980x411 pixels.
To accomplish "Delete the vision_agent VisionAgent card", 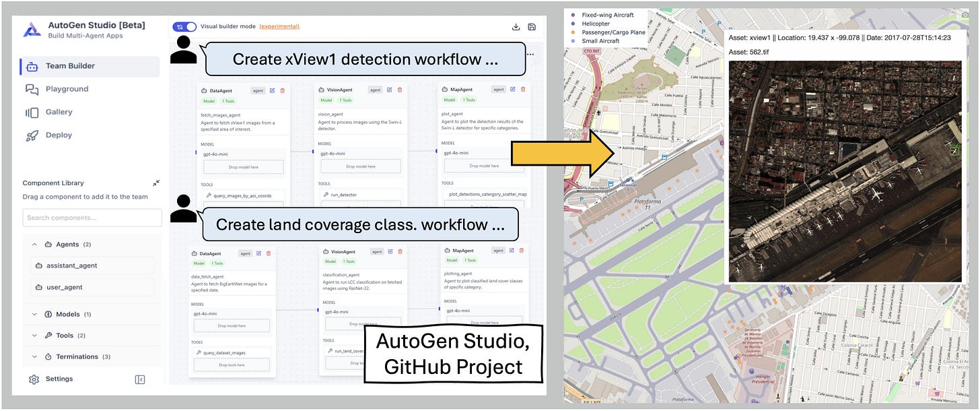I will coord(400,90).
